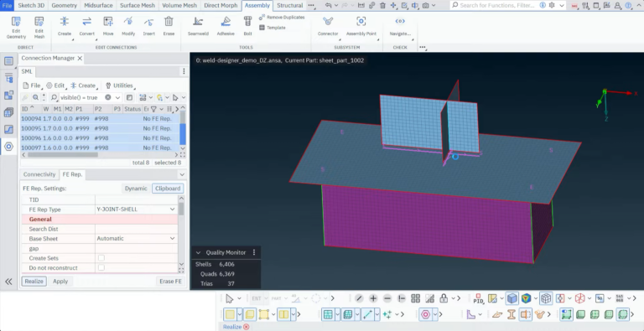Viewport: 644px width, 331px height.
Task: Select the Convert connections tool
Action: pyautogui.click(x=86, y=27)
